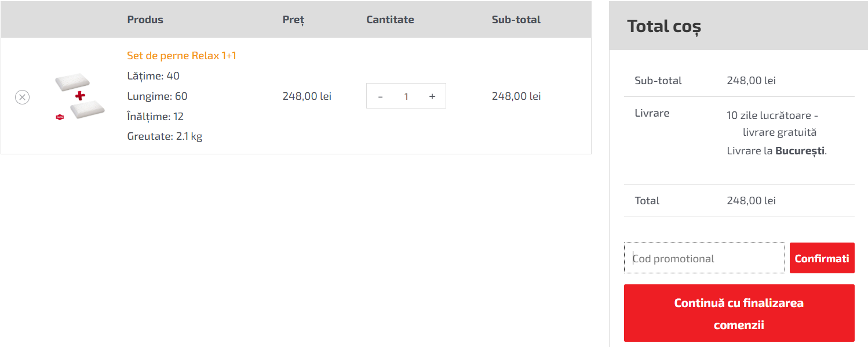Click the "Livrare" label in cart totals
The image size is (868, 347).
652,113
